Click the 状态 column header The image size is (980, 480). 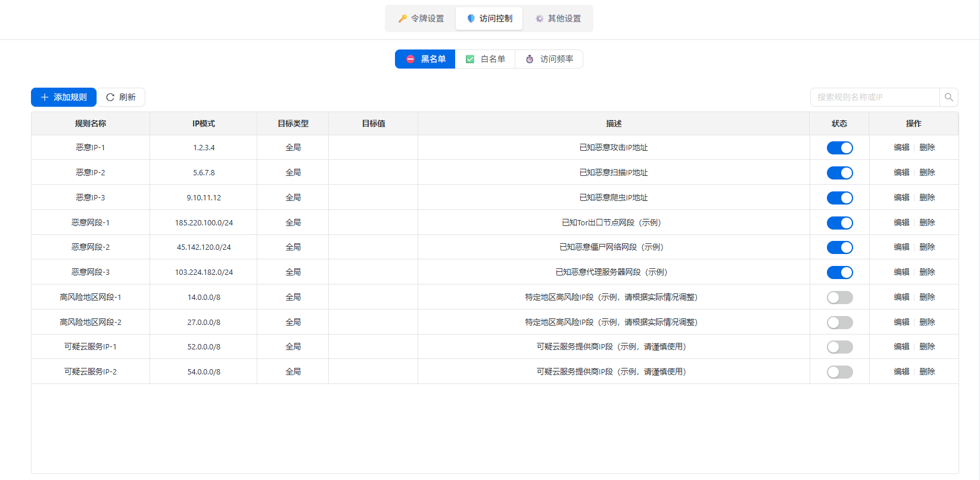(x=839, y=123)
